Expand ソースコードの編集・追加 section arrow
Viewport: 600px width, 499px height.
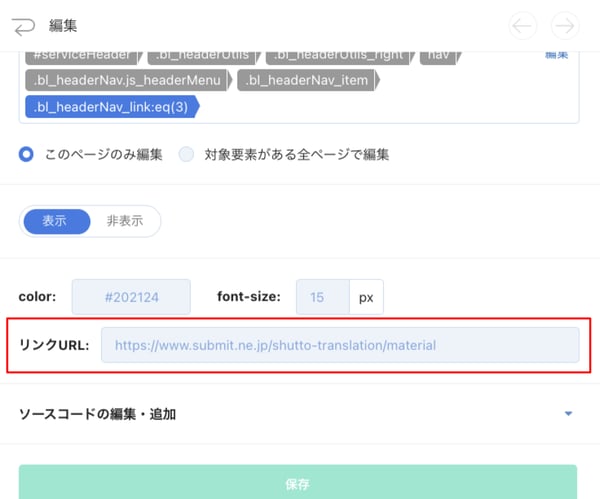[x=568, y=414]
